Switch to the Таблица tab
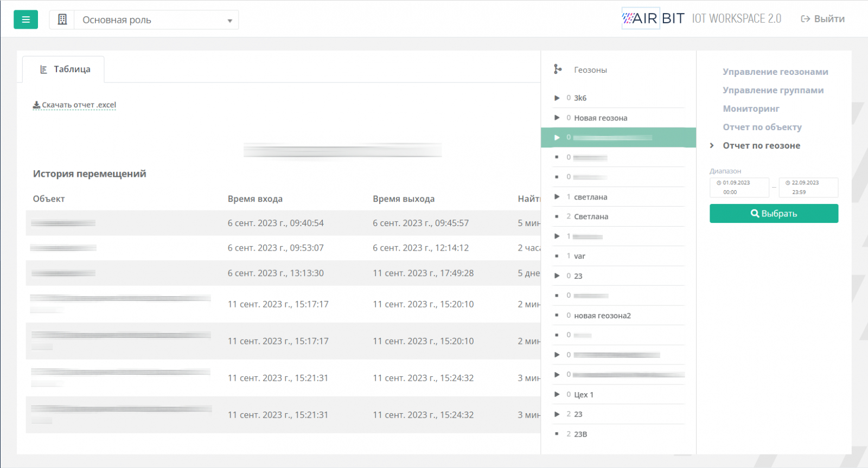 tap(64, 69)
